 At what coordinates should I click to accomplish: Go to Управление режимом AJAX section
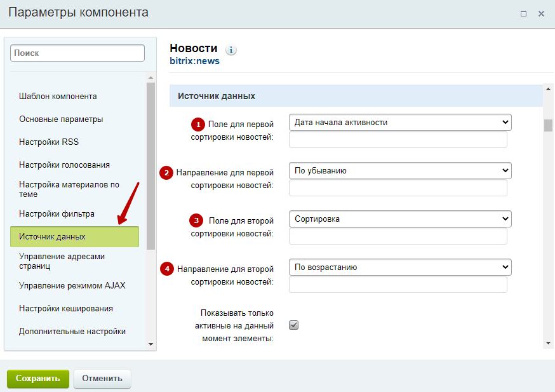pyautogui.click(x=72, y=285)
